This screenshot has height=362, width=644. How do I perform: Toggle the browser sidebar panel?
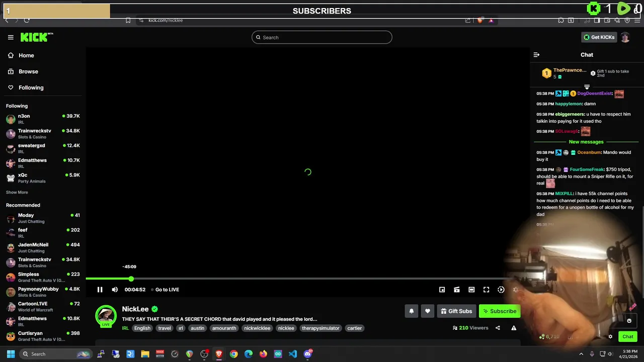[x=597, y=20]
